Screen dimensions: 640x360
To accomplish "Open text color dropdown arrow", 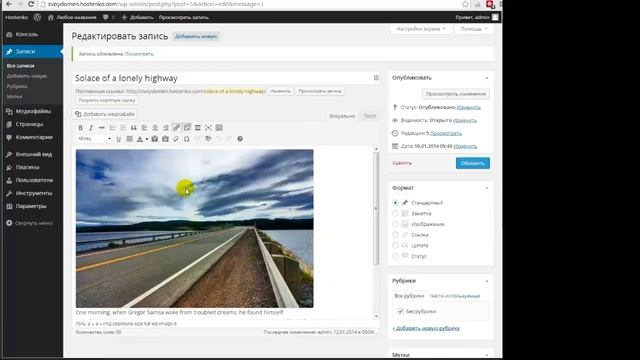I will tap(147, 139).
